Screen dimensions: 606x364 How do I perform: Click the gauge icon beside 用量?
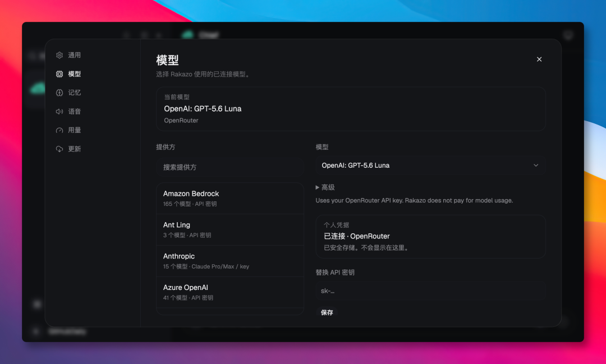coord(59,130)
